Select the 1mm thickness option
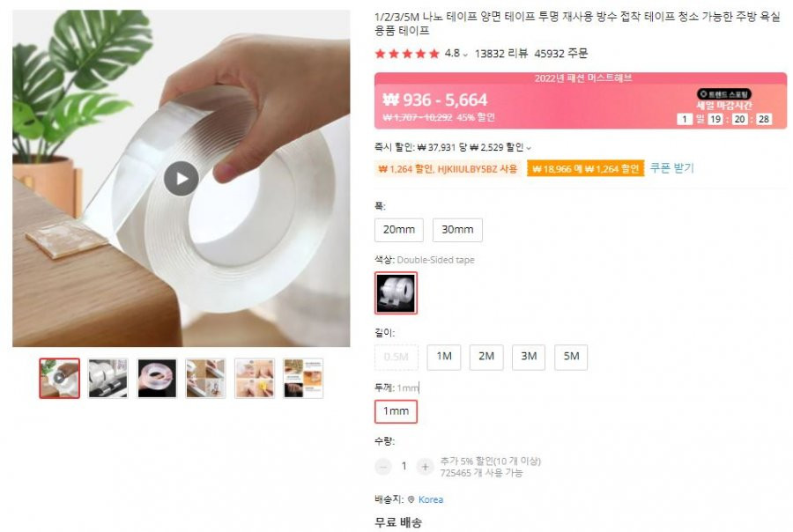Viewport: 793px width, 532px height. (396, 411)
